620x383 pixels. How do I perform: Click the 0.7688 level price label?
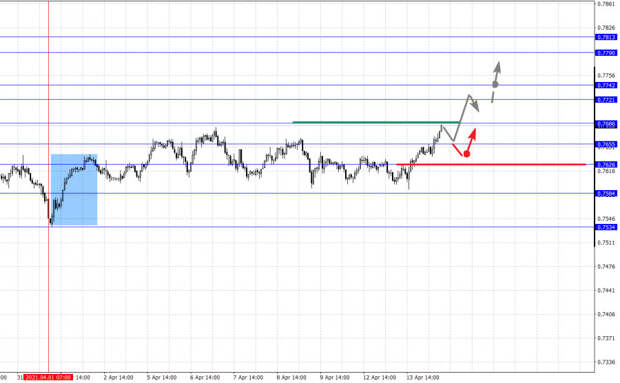606,124
